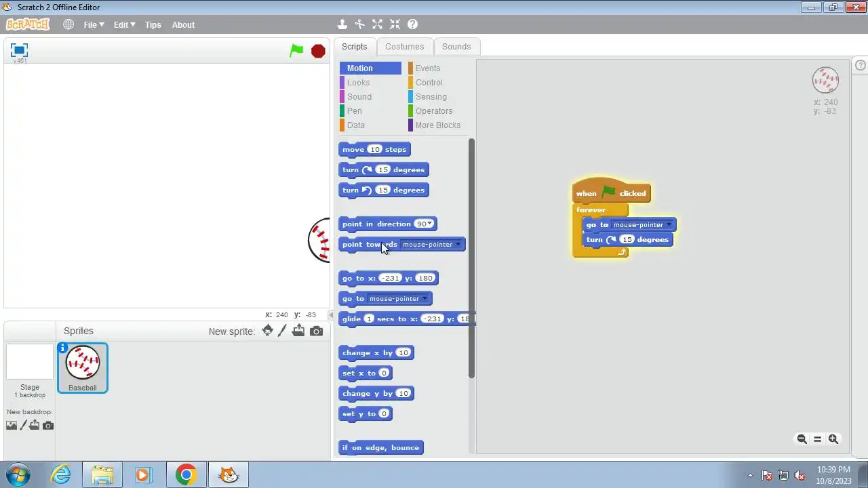Reset zoom in the scripts area
The width and height of the screenshot is (868, 488).
(817, 439)
